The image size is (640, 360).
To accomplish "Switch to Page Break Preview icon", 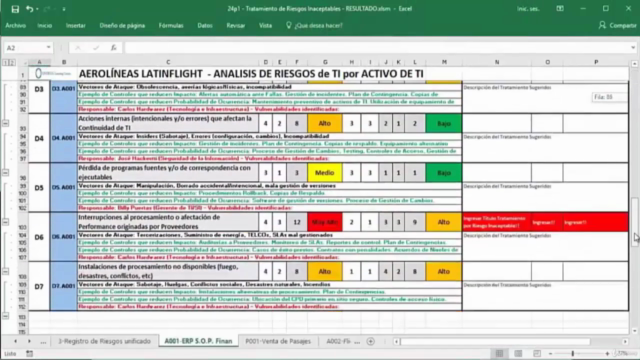I will 537,353.
